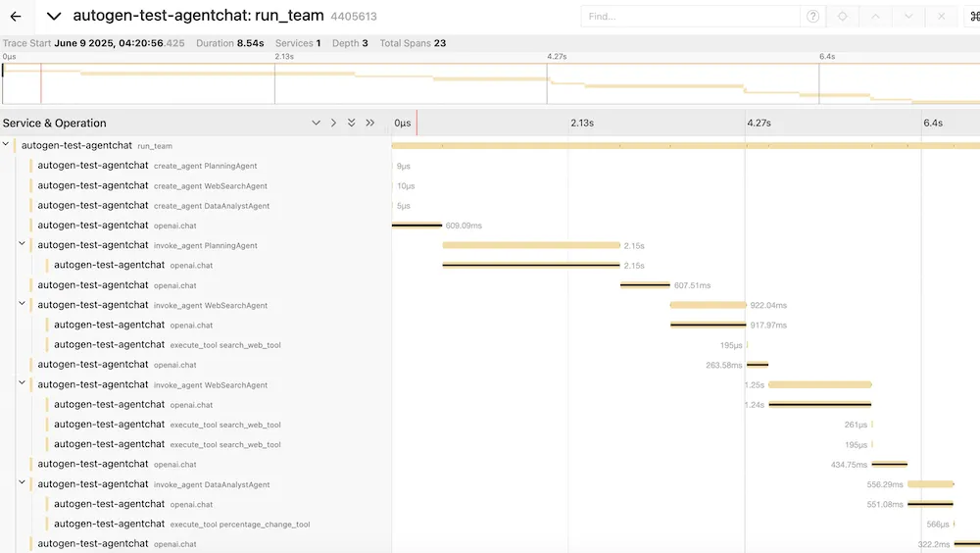Click the trace ID 4405613
The width and height of the screenshot is (980, 553).
(354, 17)
